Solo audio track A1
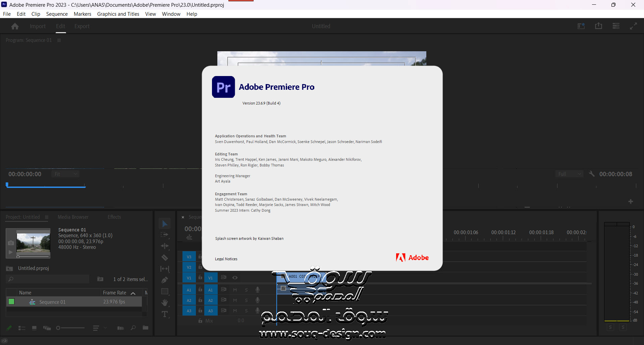This screenshot has width=644, height=345. coord(246,290)
